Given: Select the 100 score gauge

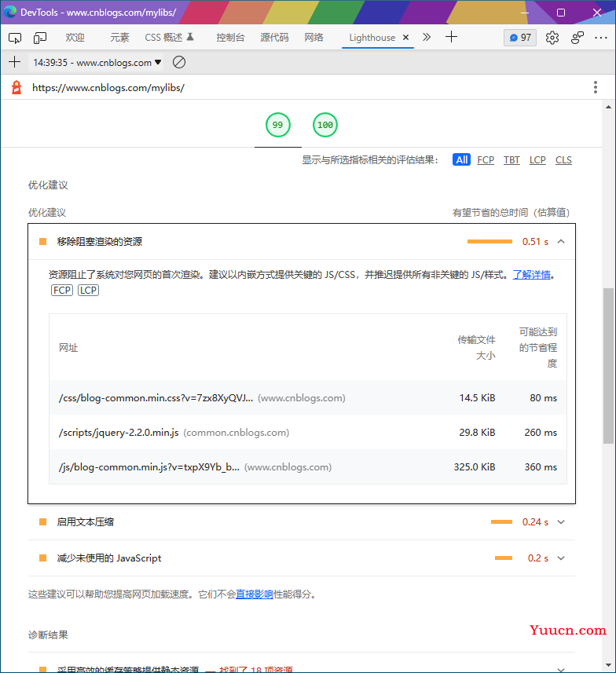Looking at the screenshot, I should (325, 125).
